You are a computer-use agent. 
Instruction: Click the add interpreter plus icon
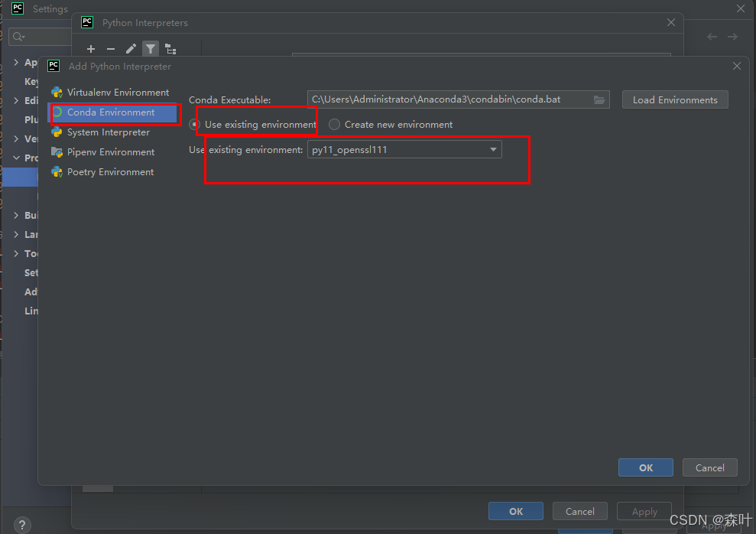[91, 49]
